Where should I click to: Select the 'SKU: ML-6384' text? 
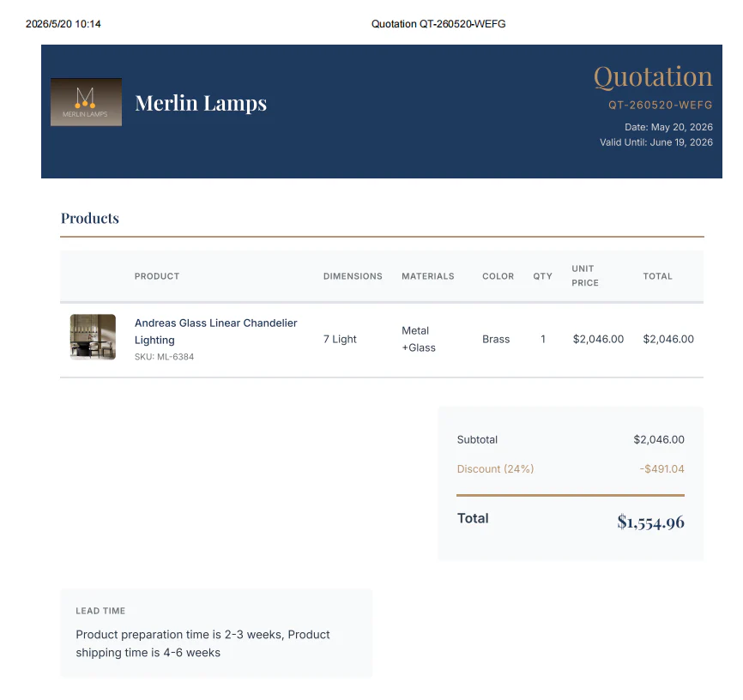click(165, 357)
